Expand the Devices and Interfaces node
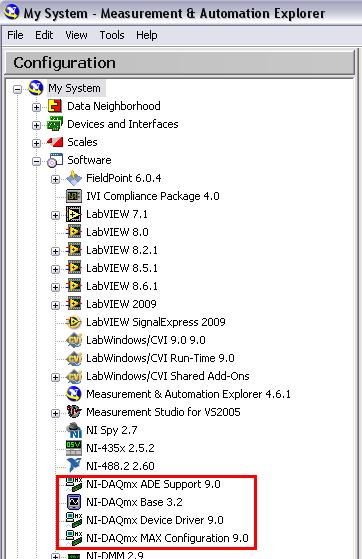The height and width of the screenshot is (559, 362). click(36, 125)
